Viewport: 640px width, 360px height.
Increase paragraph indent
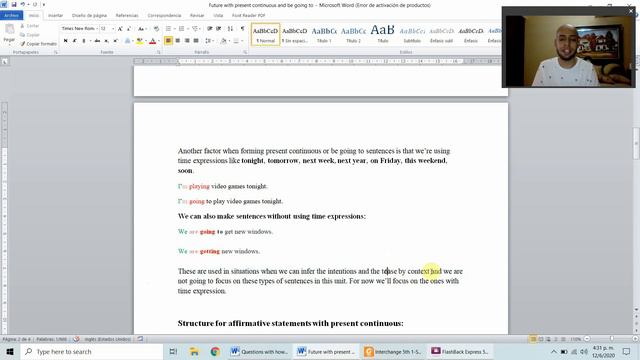219,29
